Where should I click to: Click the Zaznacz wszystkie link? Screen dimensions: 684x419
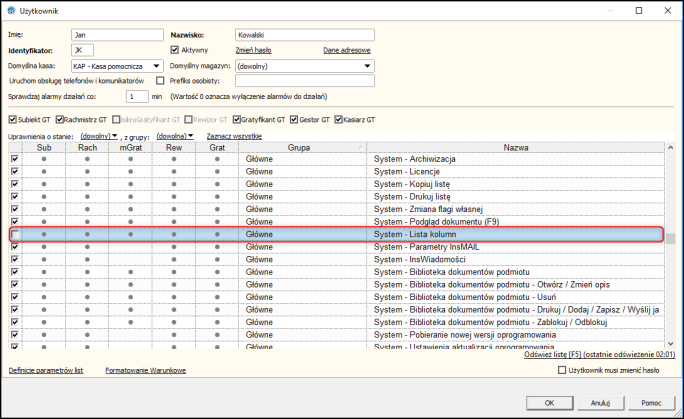point(234,136)
